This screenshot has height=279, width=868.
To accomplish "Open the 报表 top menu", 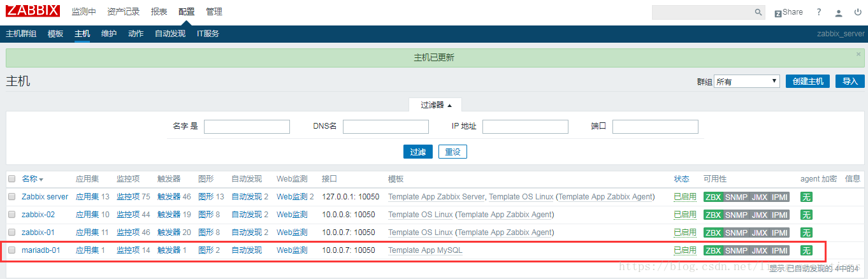I will pos(159,12).
